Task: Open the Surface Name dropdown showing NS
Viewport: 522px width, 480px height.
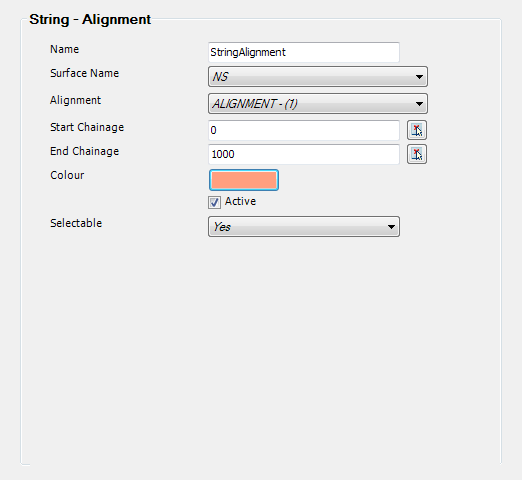Action: coord(318,77)
